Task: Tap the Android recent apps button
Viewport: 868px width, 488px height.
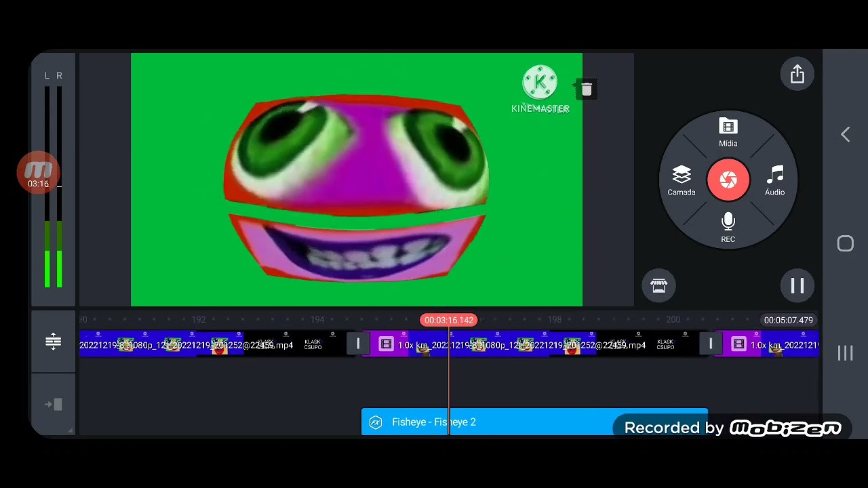Action: (x=845, y=353)
